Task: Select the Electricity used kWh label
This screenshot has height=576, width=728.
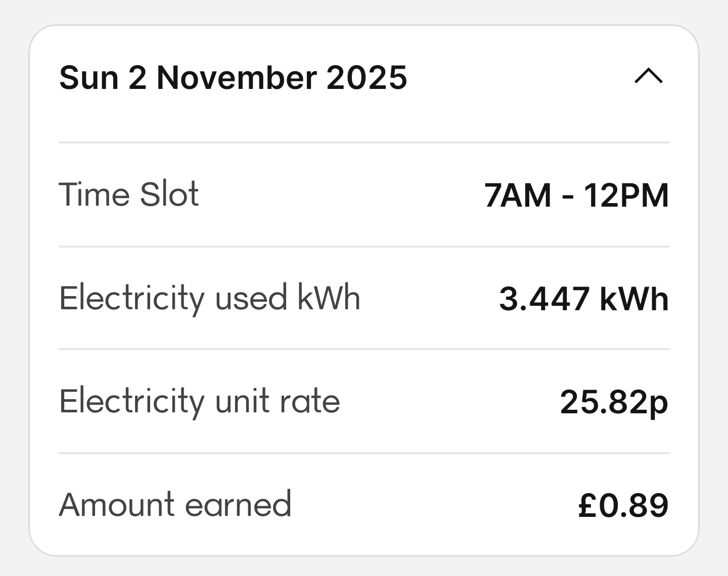Action: pyautogui.click(x=209, y=298)
